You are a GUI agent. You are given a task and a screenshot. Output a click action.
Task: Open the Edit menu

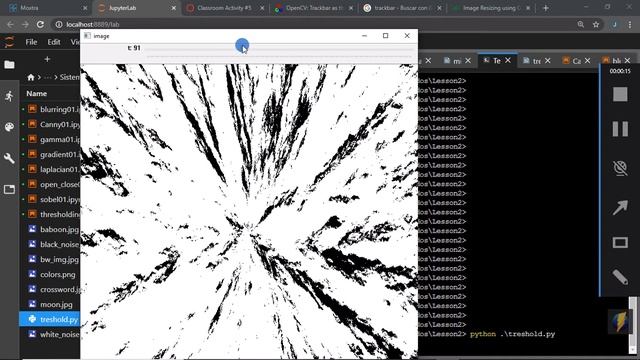(x=53, y=42)
